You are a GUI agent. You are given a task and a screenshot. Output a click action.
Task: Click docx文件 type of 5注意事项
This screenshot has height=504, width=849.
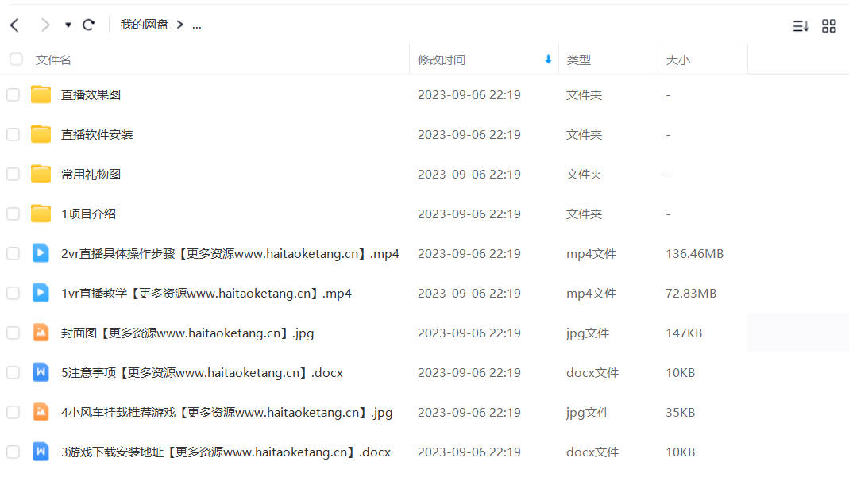[x=592, y=372]
